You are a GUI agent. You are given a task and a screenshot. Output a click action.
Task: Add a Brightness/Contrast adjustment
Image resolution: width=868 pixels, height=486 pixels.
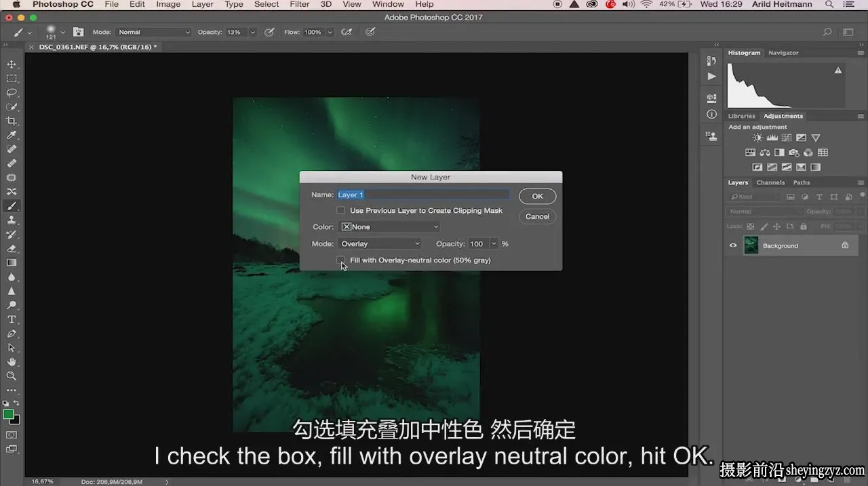click(757, 138)
